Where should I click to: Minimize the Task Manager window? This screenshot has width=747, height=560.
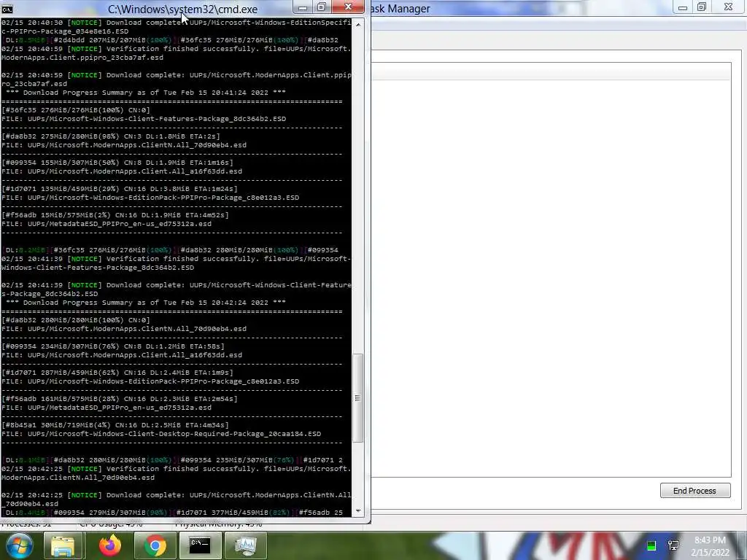[682, 7]
